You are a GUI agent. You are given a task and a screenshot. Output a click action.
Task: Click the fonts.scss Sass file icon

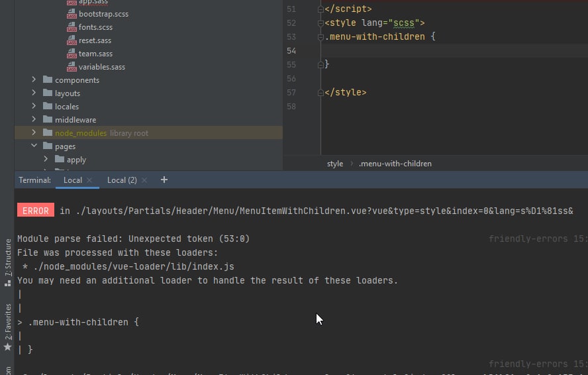[x=72, y=27]
